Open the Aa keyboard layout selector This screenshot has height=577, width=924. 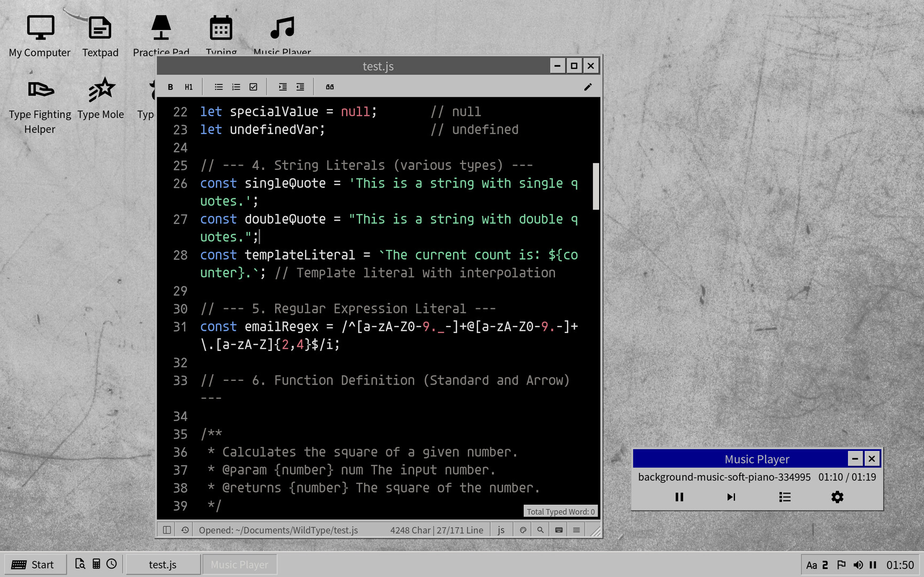pos(812,564)
